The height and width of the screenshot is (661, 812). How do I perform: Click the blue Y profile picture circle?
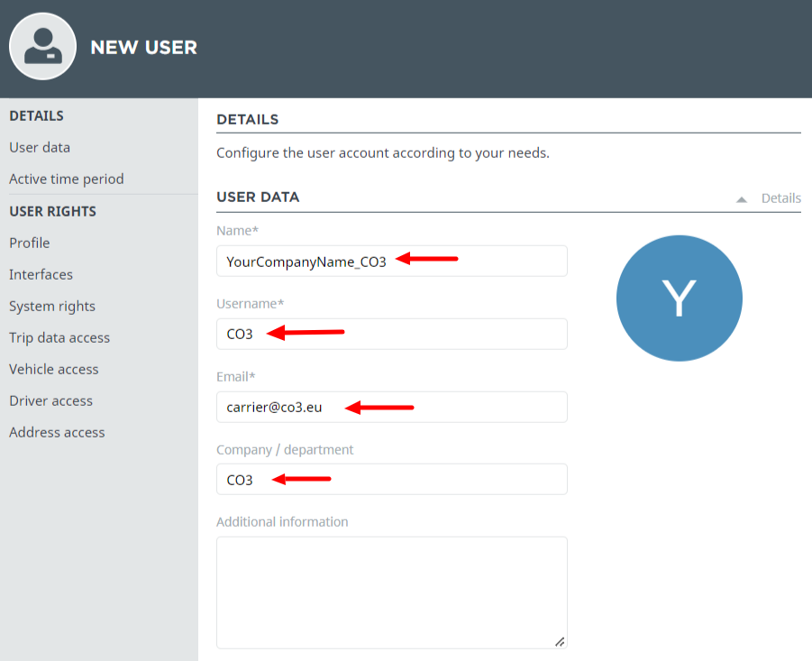(679, 298)
